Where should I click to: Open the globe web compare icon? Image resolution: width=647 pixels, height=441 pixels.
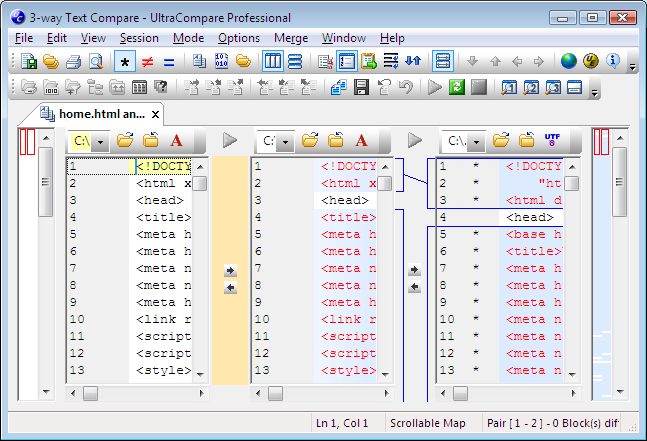(x=569, y=61)
